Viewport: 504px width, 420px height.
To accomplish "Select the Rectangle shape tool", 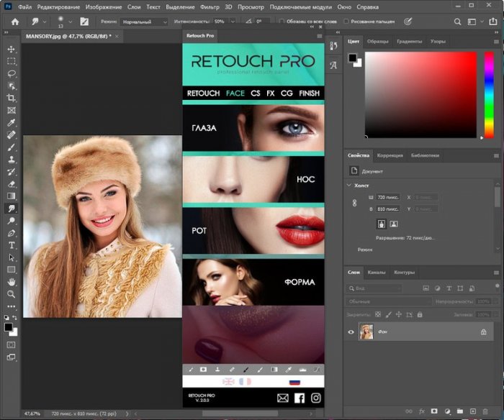I will (12, 270).
